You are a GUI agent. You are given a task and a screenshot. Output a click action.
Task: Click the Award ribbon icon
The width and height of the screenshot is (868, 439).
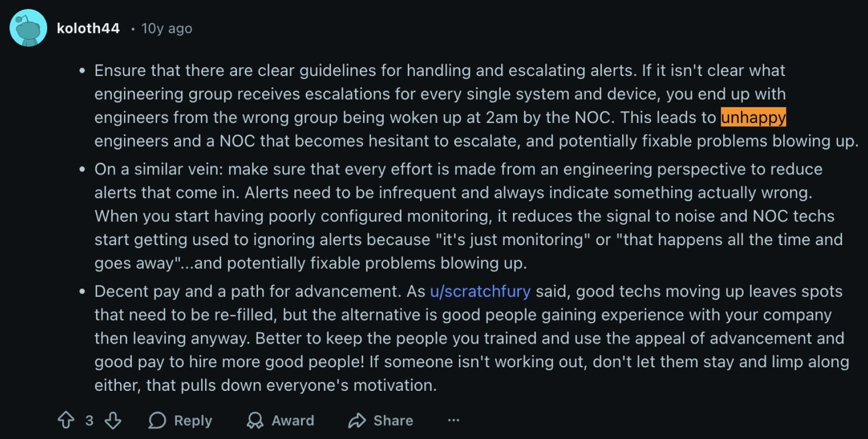[255, 420]
